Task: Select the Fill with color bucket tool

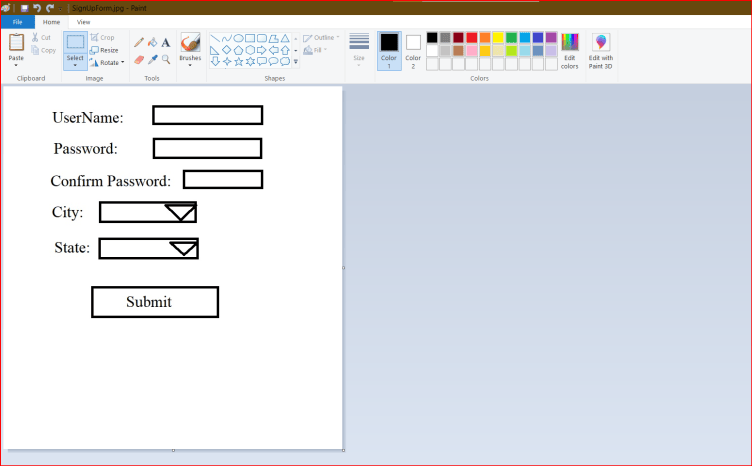Action: click(153, 43)
